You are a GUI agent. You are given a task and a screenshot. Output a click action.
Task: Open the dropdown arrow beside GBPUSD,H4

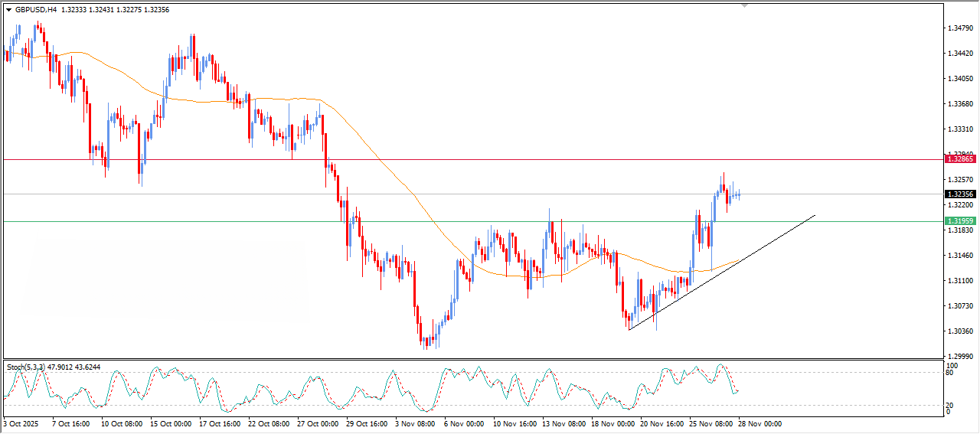(x=8, y=10)
